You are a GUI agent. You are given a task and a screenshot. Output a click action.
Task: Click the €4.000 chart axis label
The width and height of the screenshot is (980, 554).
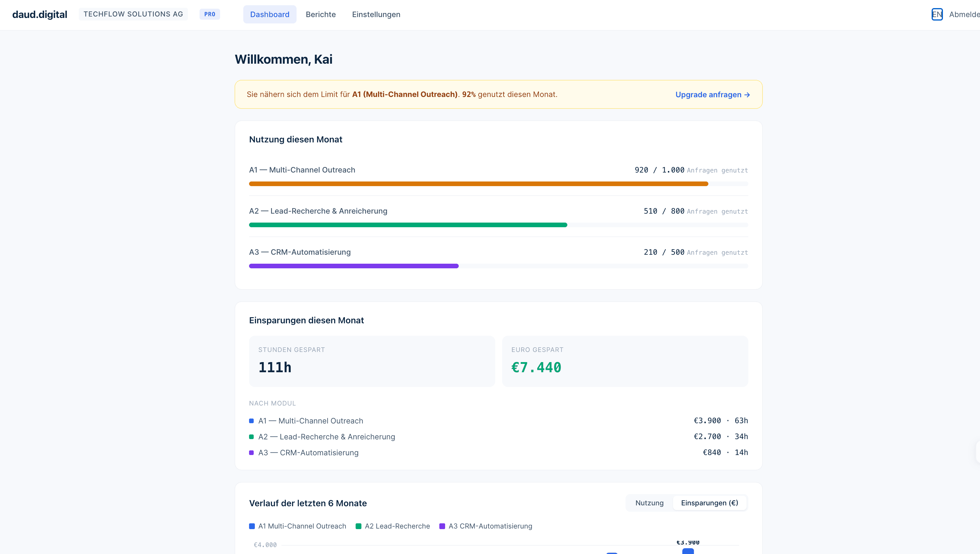[265, 545]
